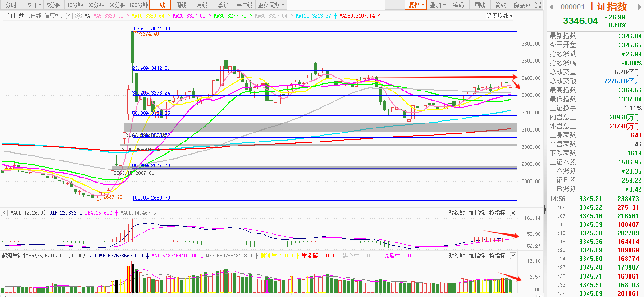Screen dimensions: 644x297
Task: Click the 总成交额 value 7275.10亿元
Action: 622,81
